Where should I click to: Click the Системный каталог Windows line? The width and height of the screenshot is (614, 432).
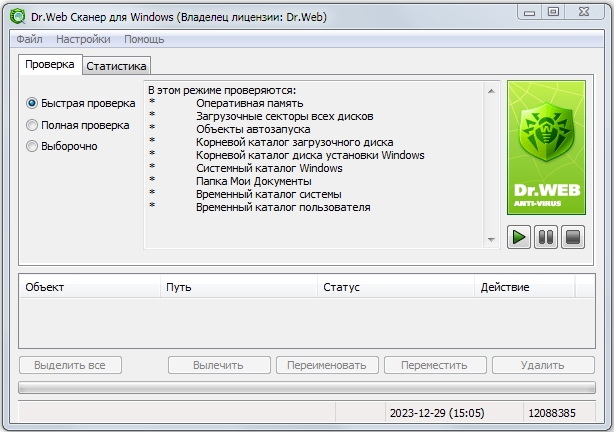[269, 168]
